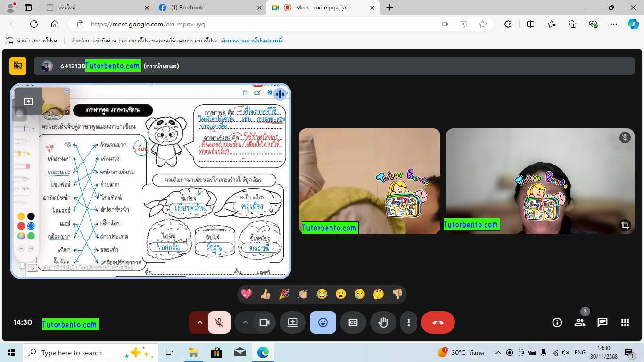Raise your hand in the meeting
Screen dimensions: 644x362
click(383, 322)
